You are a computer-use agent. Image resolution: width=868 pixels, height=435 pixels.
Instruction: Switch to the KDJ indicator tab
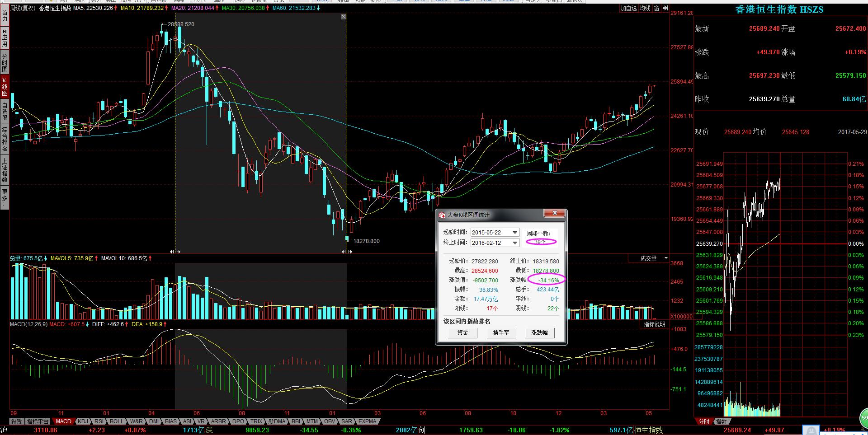click(83, 421)
